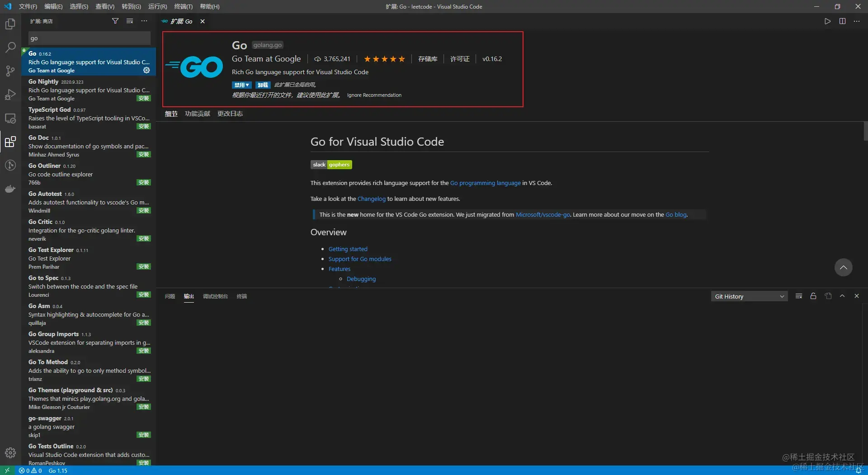The image size is (868, 475).
Task: Click the 卸载 uninstall button
Action: [x=263, y=85]
